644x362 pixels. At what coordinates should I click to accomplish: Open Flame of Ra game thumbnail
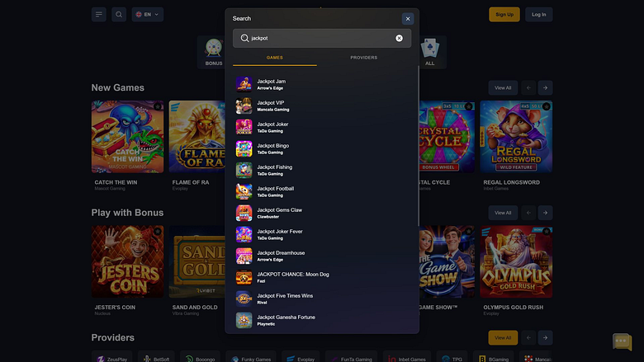coord(197,137)
